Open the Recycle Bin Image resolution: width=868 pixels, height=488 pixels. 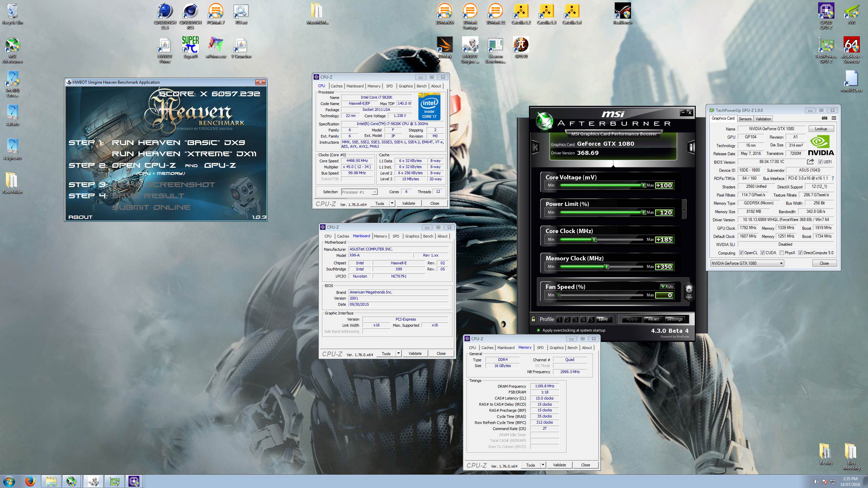tap(12, 14)
